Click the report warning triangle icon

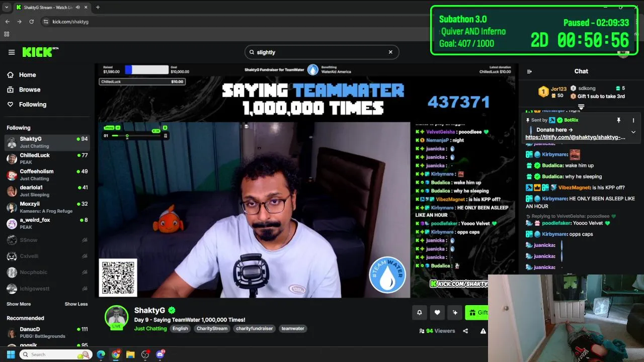tap(483, 331)
